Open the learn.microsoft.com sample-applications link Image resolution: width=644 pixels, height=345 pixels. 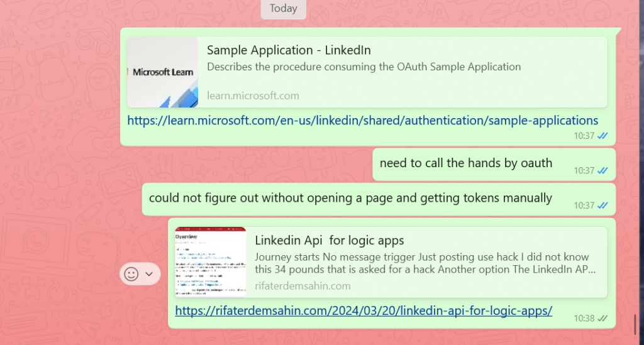click(362, 121)
